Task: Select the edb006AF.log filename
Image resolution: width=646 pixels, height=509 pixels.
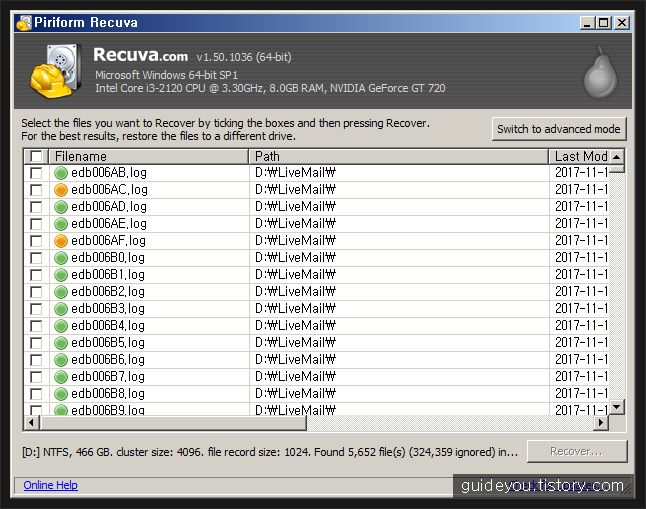Action: click(108, 241)
